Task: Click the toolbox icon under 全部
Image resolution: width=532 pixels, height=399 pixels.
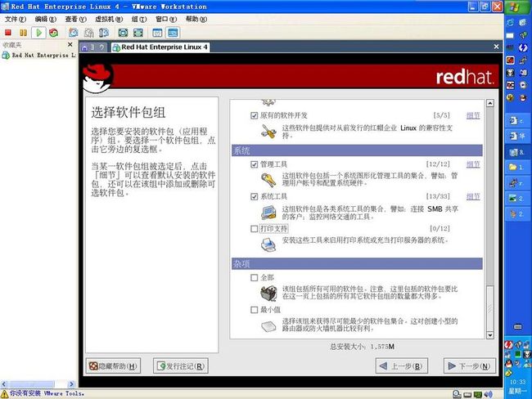Action: point(268,293)
